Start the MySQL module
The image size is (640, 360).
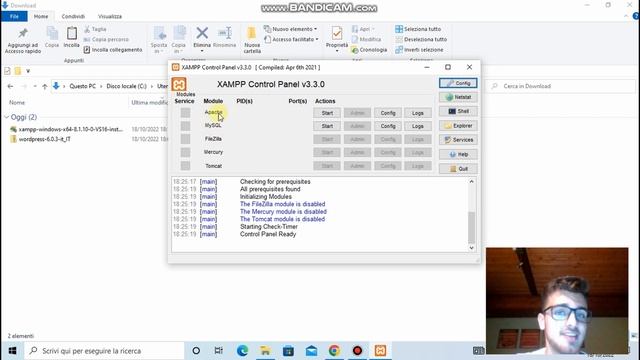click(327, 126)
